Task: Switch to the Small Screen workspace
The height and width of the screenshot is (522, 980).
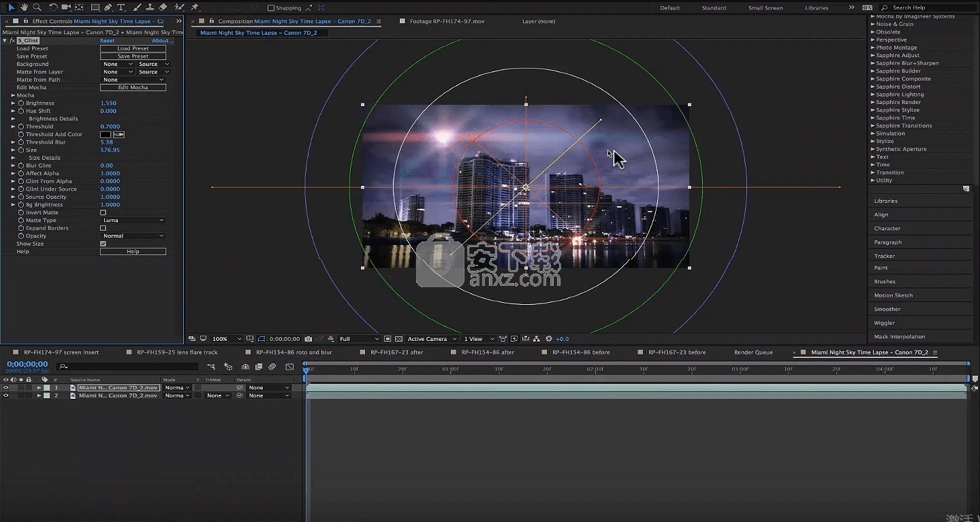Action: pos(765,8)
